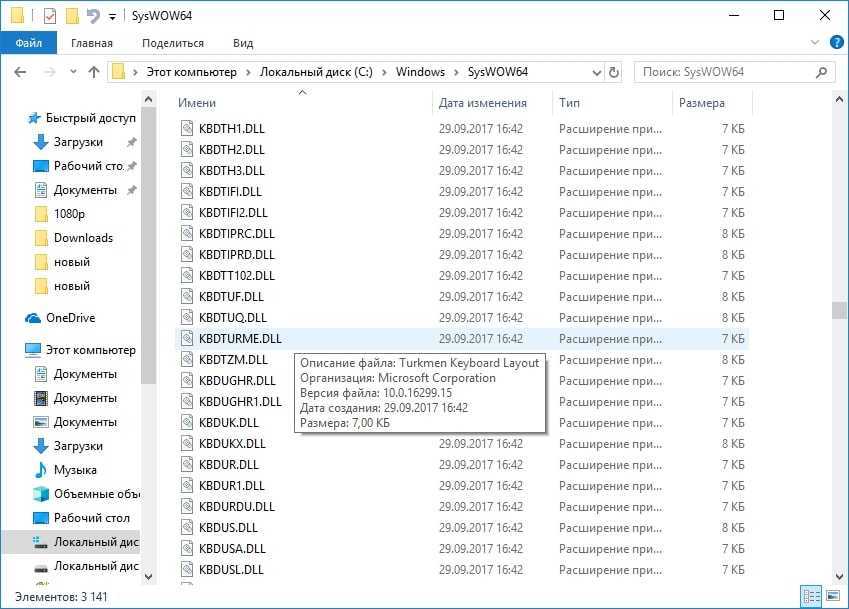This screenshot has height=609, width=849.
Task: Expand the ribbon with the chevron arrow
Action: 812,43
